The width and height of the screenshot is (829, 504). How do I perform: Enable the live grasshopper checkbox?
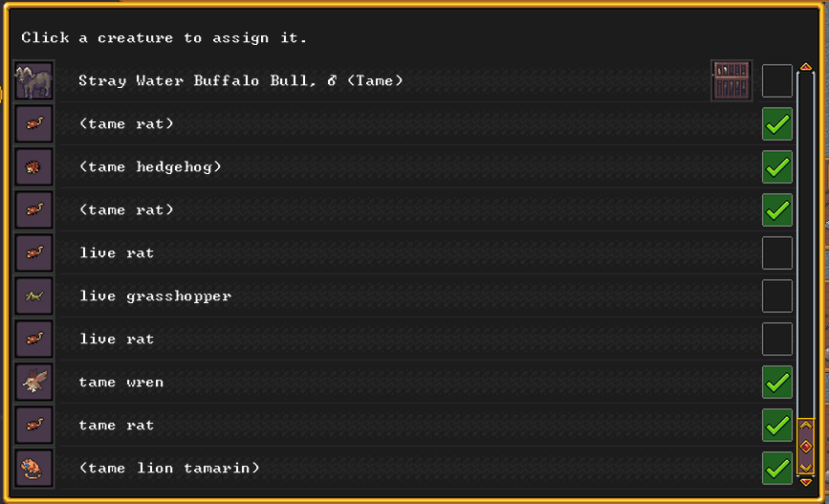776,296
